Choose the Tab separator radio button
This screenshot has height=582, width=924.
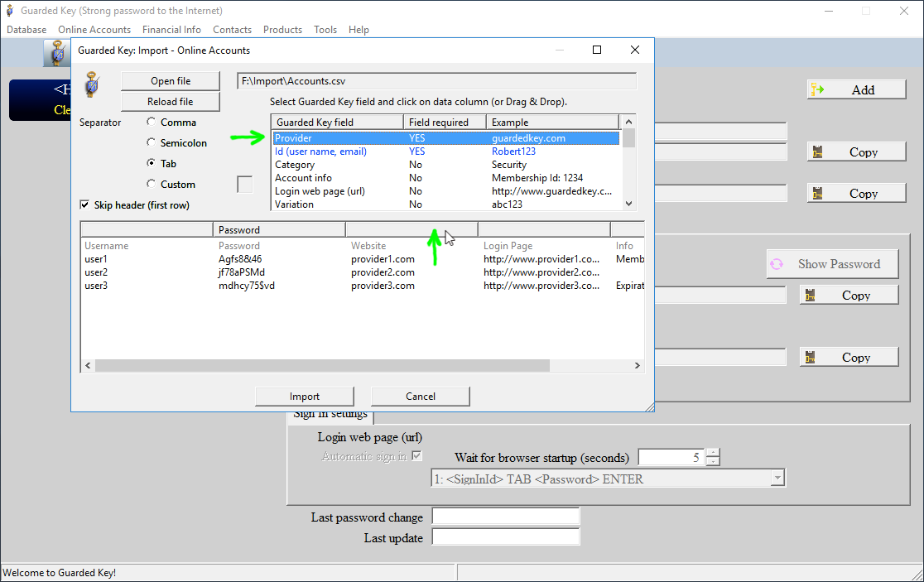pyautogui.click(x=151, y=163)
